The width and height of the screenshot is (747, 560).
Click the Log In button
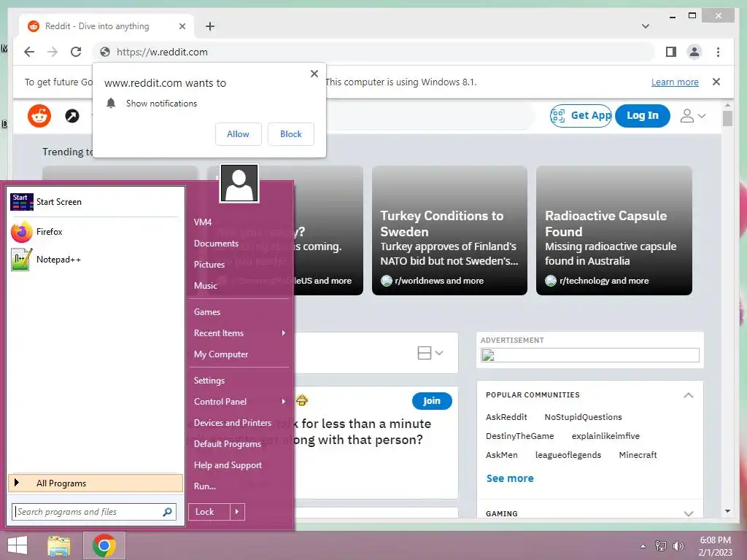click(642, 116)
